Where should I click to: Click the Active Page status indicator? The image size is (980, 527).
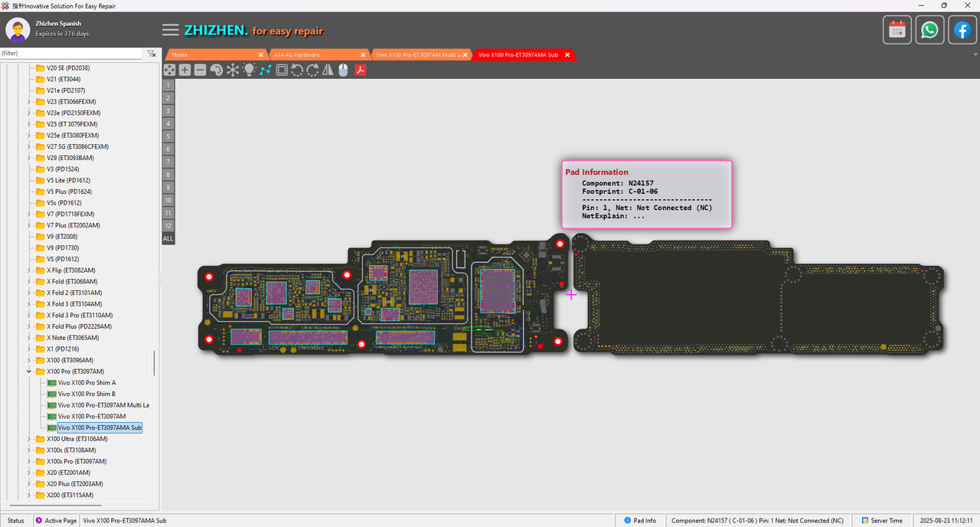56,521
